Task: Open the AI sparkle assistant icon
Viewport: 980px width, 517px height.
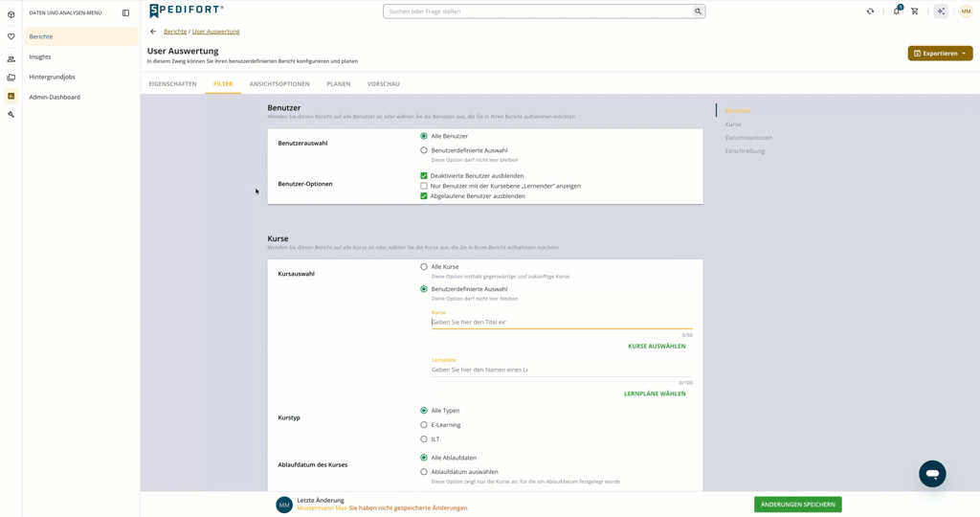Action: pos(941,11)
